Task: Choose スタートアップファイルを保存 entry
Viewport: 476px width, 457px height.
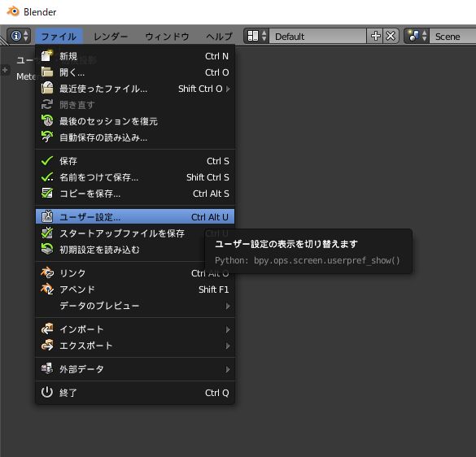Action: click(135, 233)
